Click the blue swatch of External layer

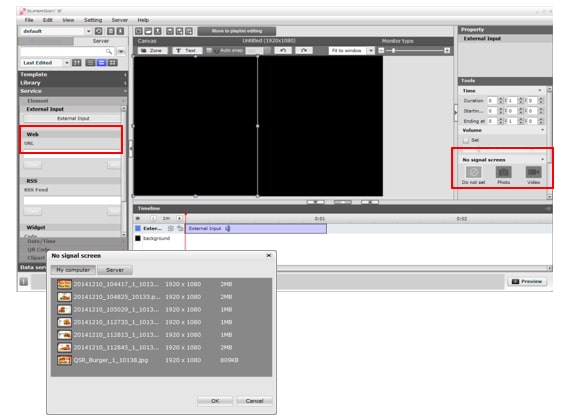[x=138, y=228]
